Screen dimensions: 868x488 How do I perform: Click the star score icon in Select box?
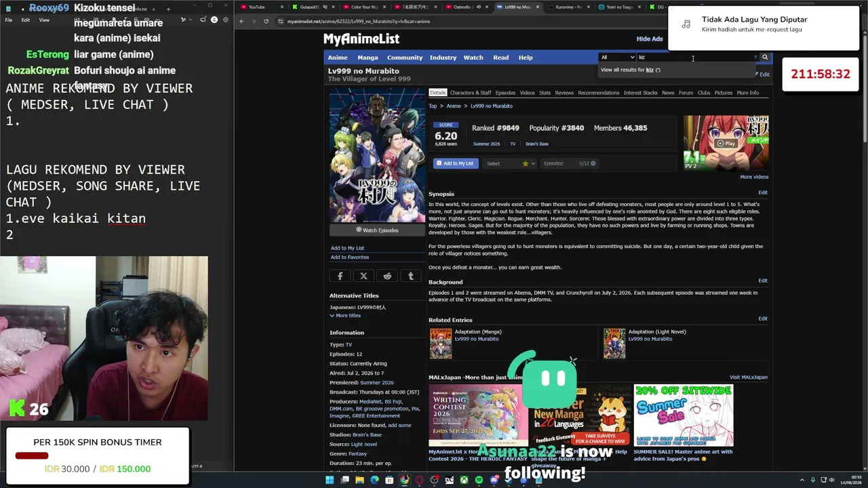[x=525, y=163]
